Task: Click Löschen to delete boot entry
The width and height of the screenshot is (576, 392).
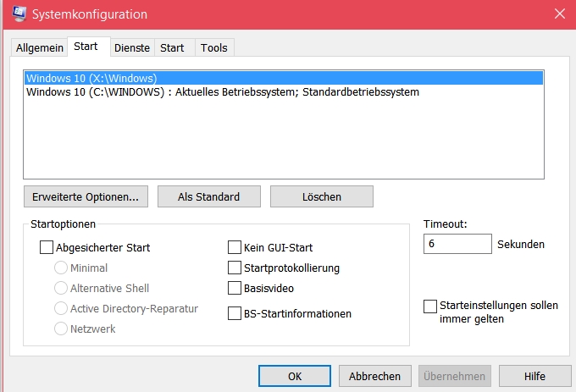Action: (322, 196)
